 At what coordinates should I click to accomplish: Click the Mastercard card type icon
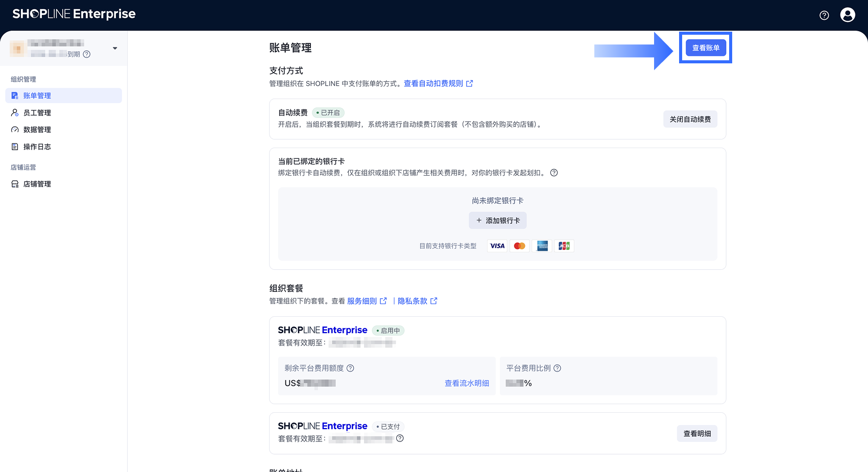tap(520, 246)
